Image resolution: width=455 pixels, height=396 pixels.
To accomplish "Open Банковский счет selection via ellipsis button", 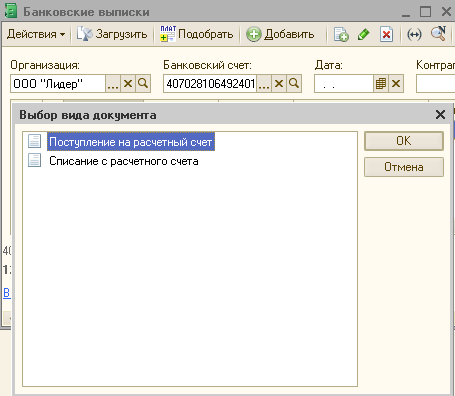I will point(264,83).
